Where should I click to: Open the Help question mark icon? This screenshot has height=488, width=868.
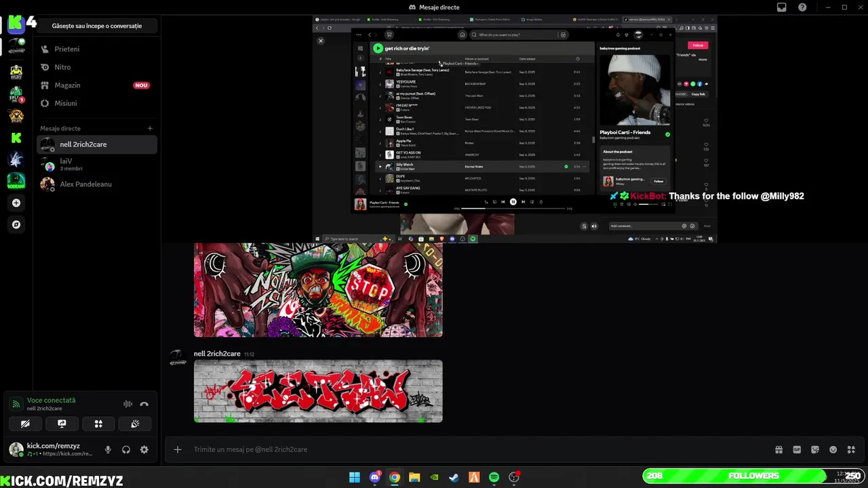803,7
